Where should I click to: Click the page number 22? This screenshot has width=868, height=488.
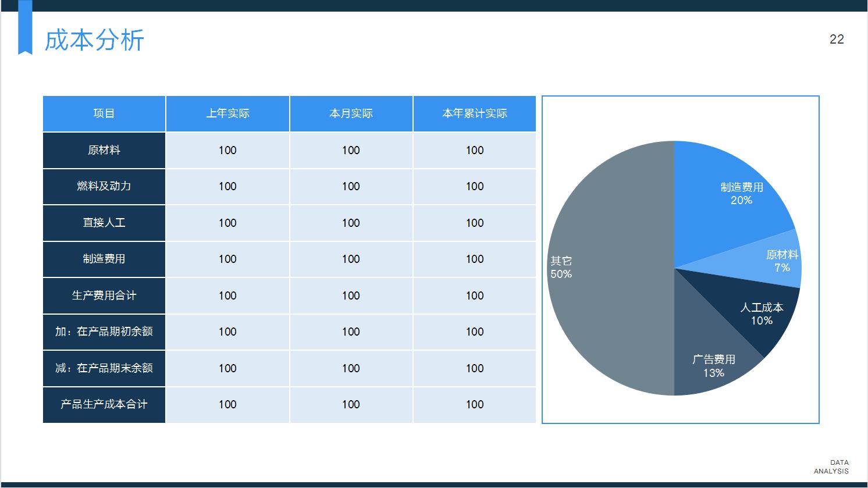coord(837,40)
